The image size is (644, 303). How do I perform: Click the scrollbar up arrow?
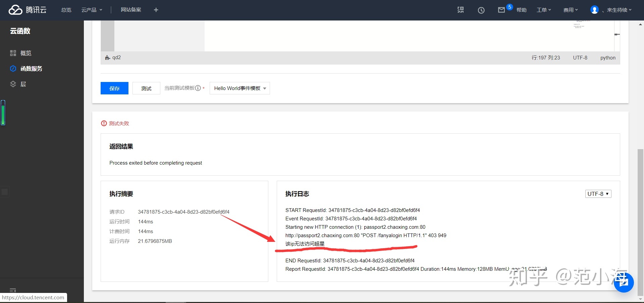pyautogui.click(x=640, y=24)
